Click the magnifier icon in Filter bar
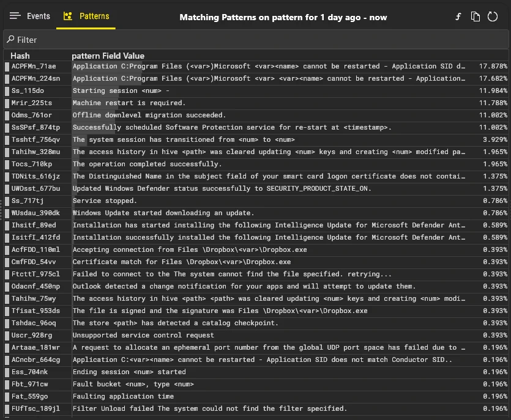Image resolution: width=511 pixels, height=420 pixels. click(x=10, y=40)
